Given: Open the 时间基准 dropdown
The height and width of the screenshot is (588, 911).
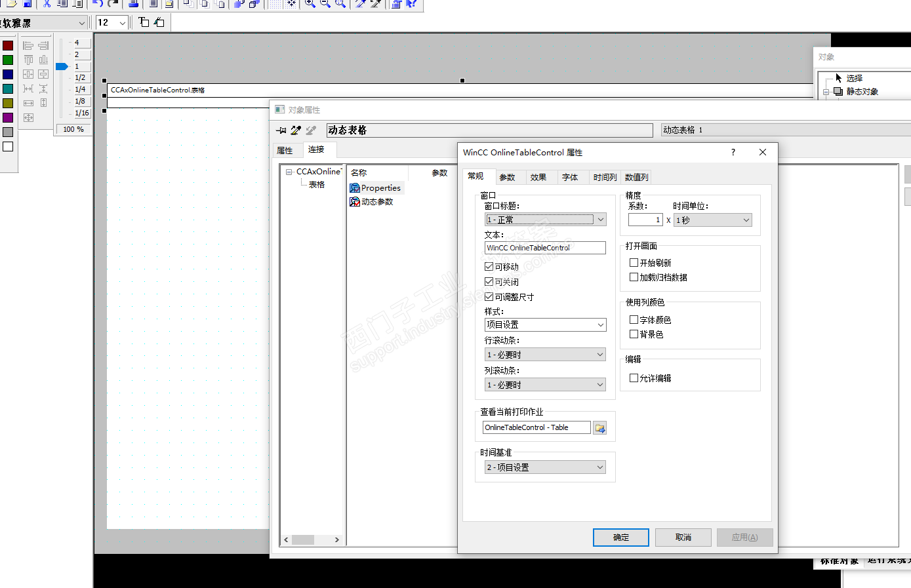Looking at the screenshot, I should pos(545,467).
